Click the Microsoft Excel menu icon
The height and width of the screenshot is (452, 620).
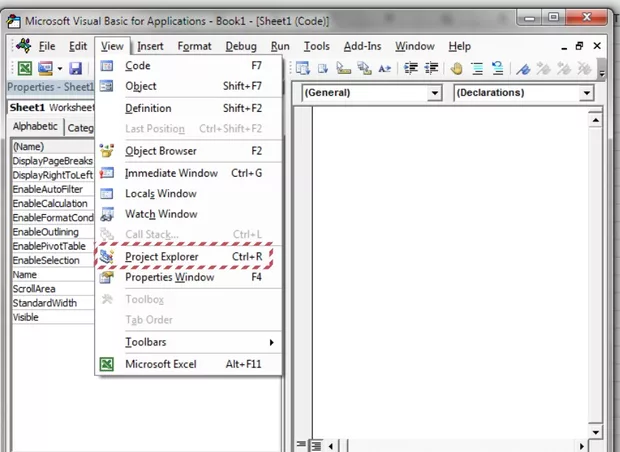(106, 364)
